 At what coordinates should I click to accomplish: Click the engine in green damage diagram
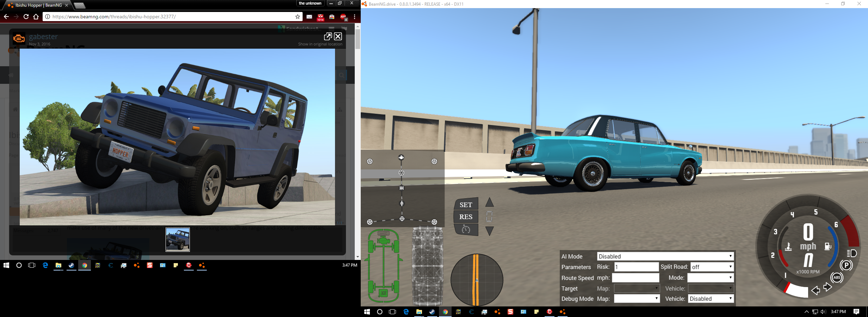click(383, 241)
